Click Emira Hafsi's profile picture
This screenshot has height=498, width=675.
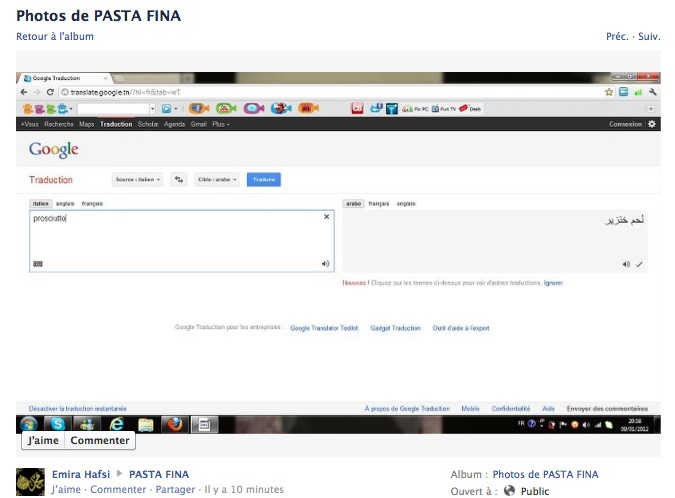(x=30, y=482)
